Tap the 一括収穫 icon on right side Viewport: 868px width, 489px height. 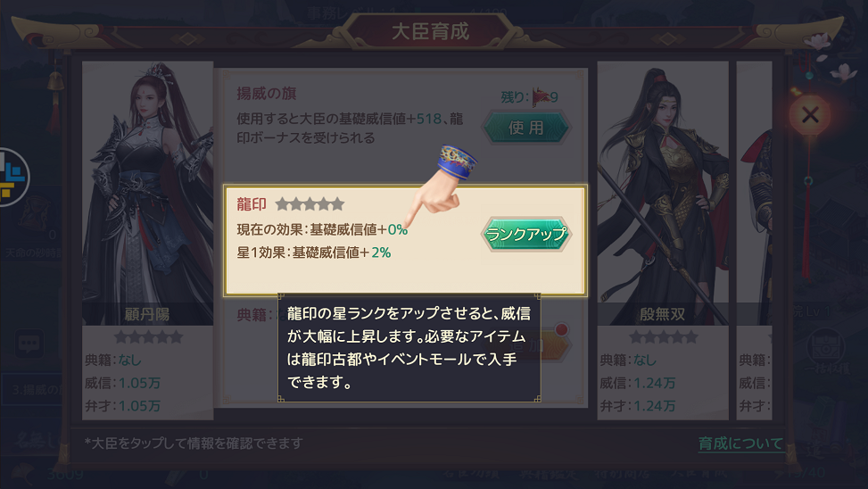pyautogui.click(x=825, y=352)
